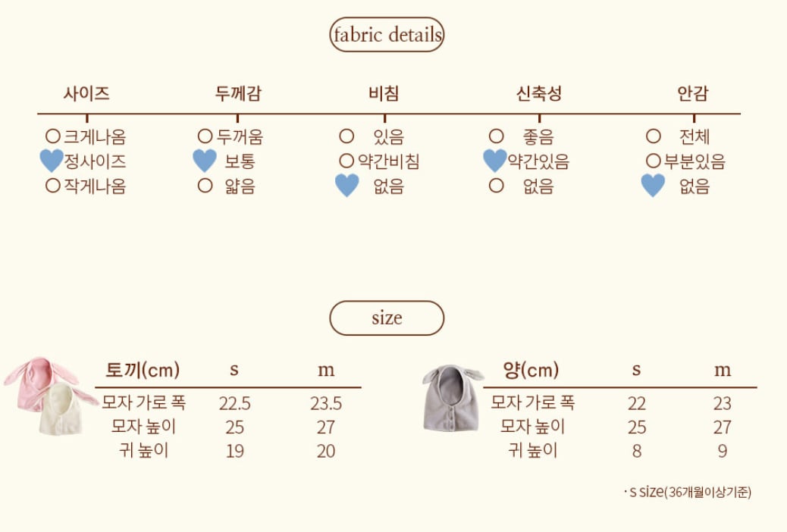Click the fabric details label

click(387, 35)
